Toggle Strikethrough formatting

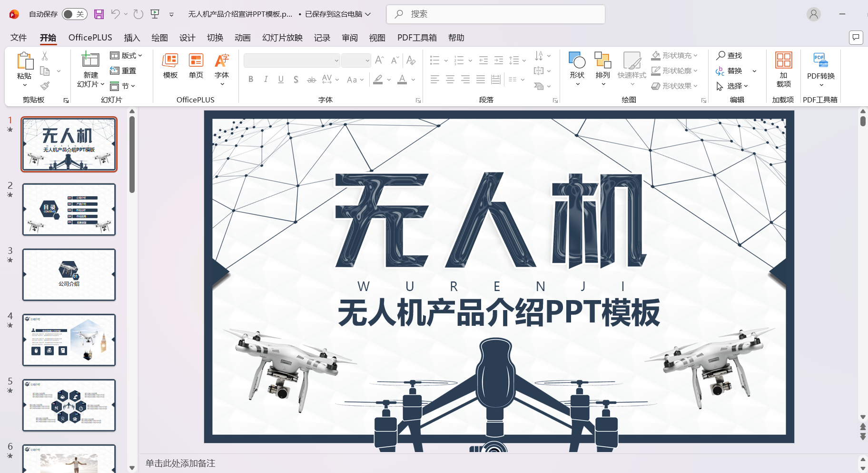tap(311, 80)
